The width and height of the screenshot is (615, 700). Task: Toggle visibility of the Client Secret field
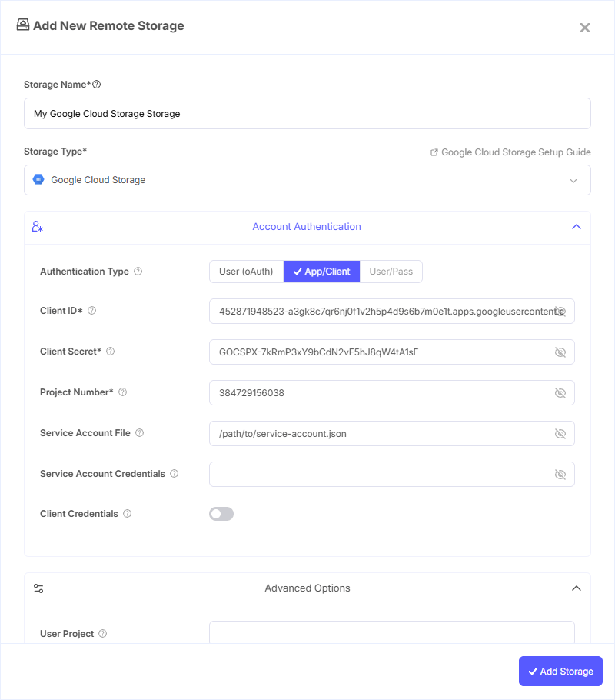560,352
